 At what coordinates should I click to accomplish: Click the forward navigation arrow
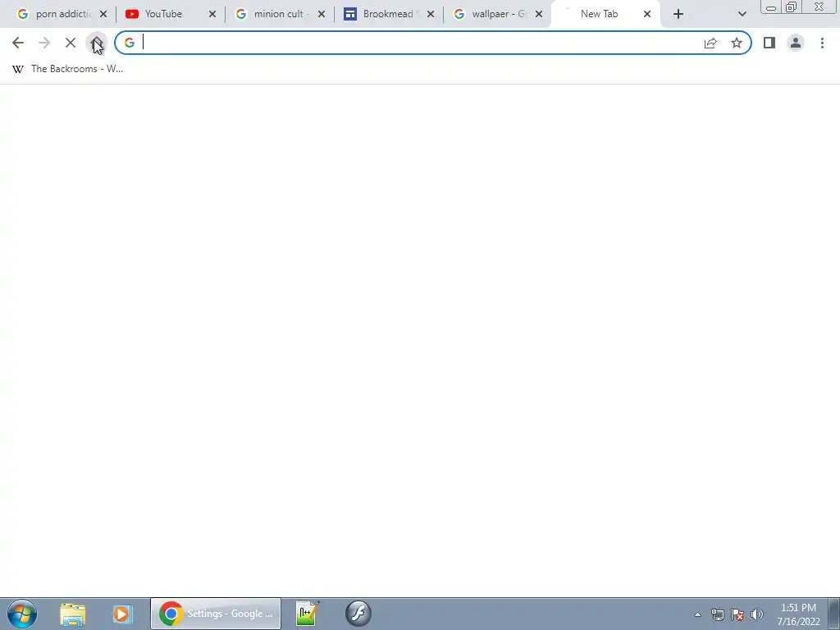(x=44, y=43)
